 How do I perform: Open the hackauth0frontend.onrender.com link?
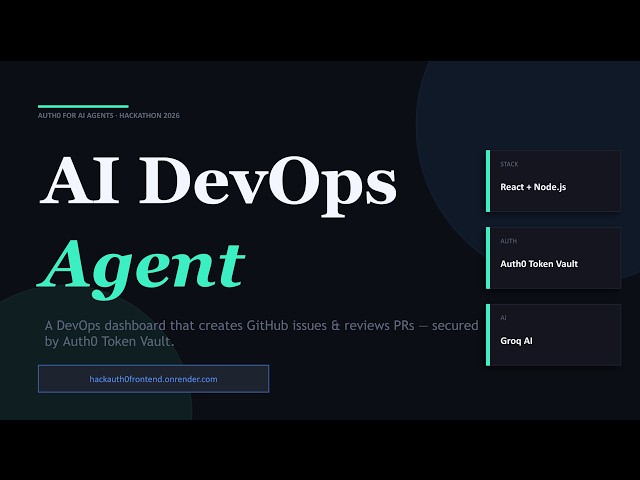pyautogui.click(x=153, y=379)
